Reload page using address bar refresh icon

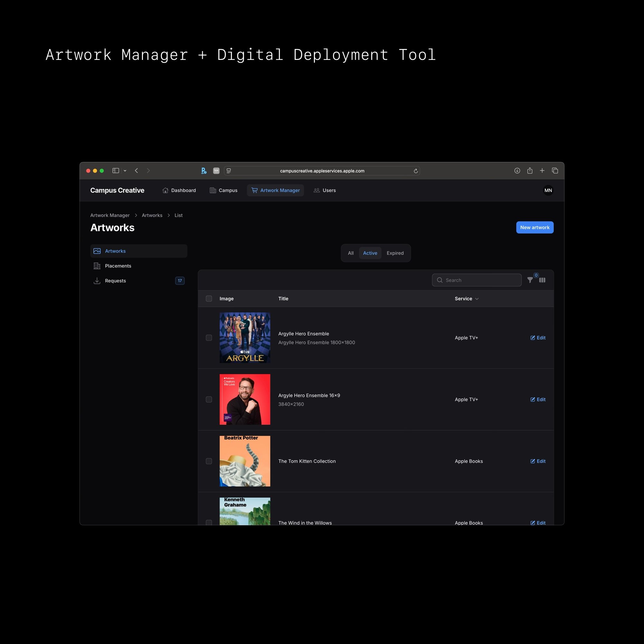[416, 171]
